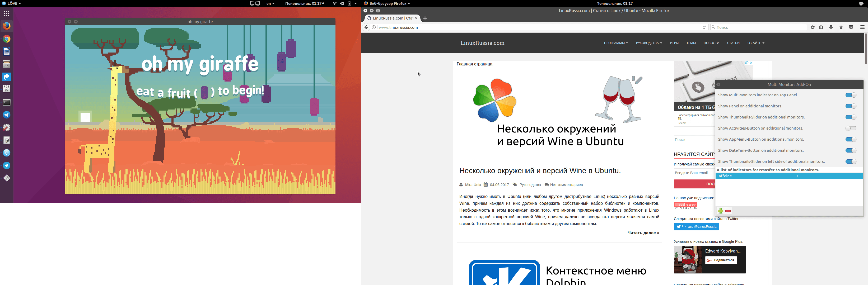Click the LinuxRussia.com site logo

coord(482,43)
